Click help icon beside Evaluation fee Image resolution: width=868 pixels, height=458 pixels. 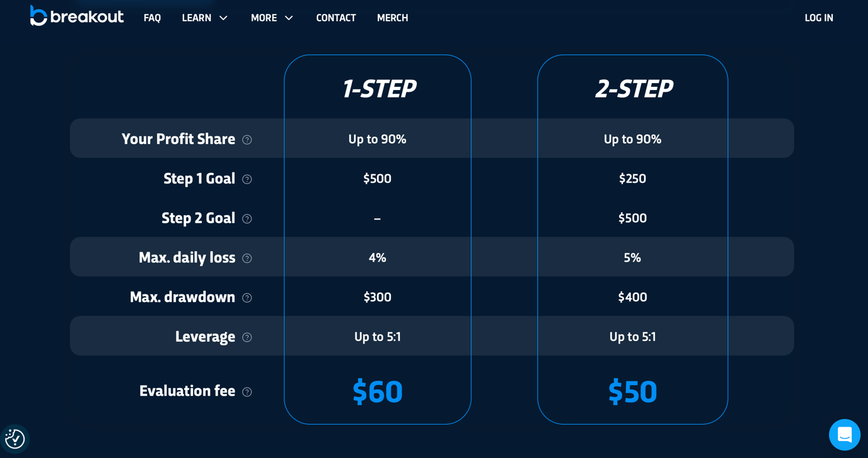click(247, 392)
